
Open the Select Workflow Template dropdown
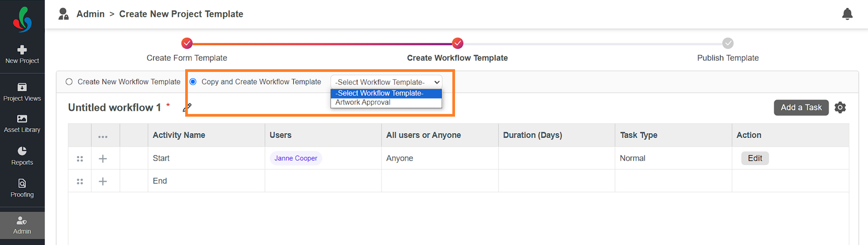pyautogui.click(x=386, y=82)
